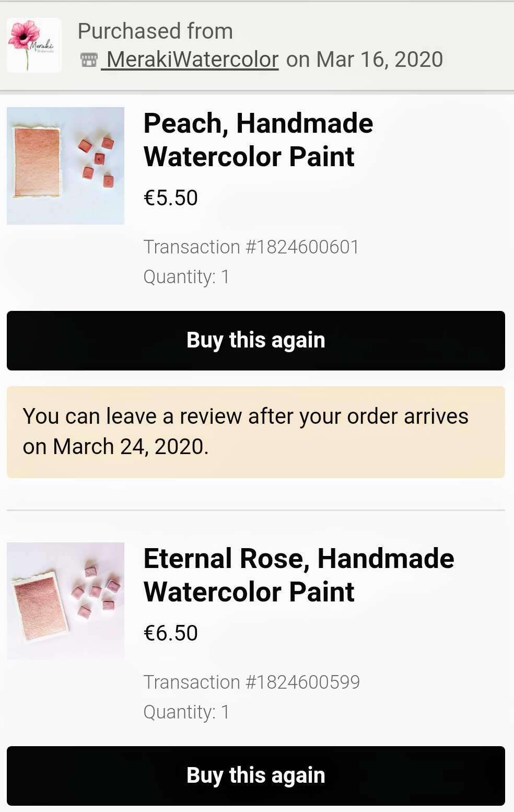The width and height of the screenshot is (514, 812).
Task: Open the MerakiWatercolor shop link
Action: pos(190,60)
